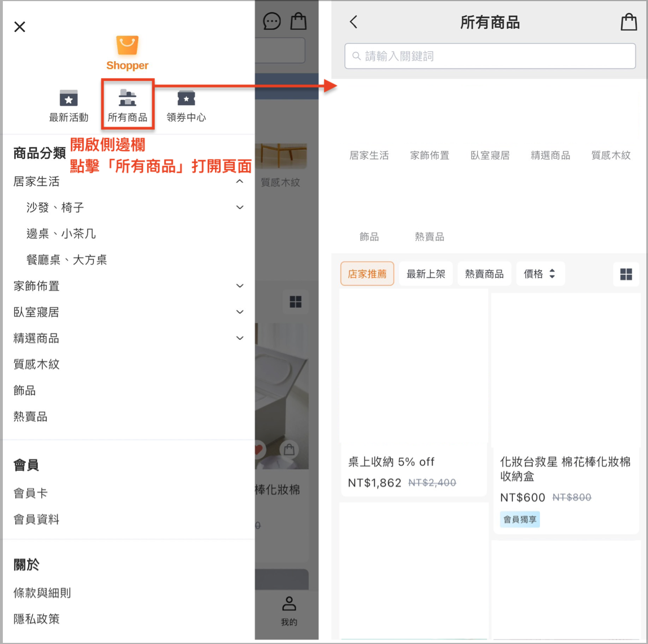Open 所有商品 icon in the sidebar
The height and width of the screenshot is (644, 648).
[x=128, y=106]
